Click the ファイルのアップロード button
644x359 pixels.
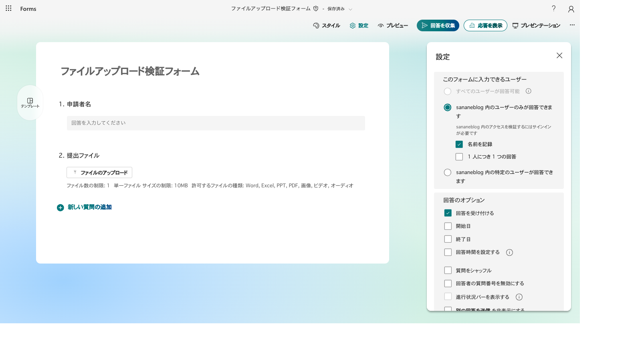[x=99, y=172]
